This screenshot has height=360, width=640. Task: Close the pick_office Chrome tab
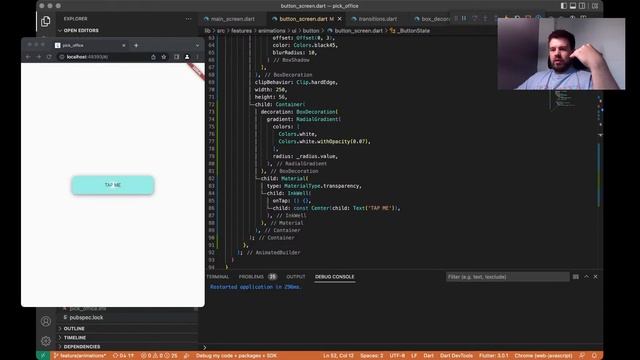pyautogui.click(x=124, y=45)
